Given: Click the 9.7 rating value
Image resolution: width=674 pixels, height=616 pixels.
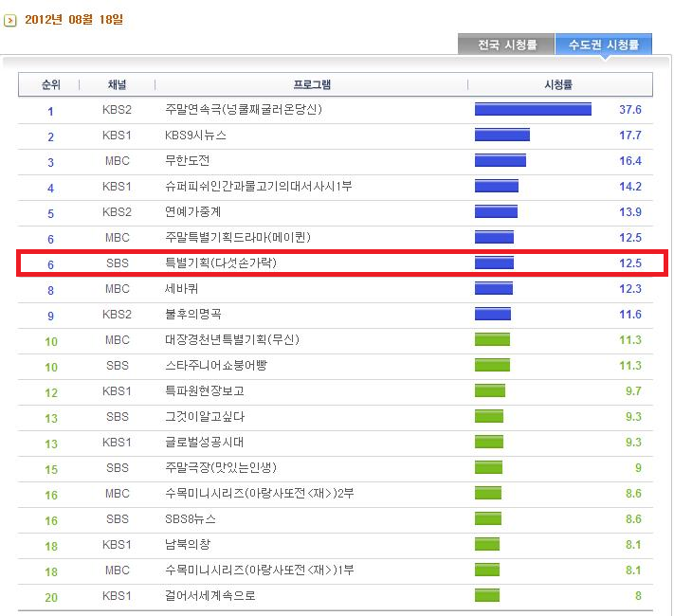Looking at the screenshot, I should click(633, 391).
